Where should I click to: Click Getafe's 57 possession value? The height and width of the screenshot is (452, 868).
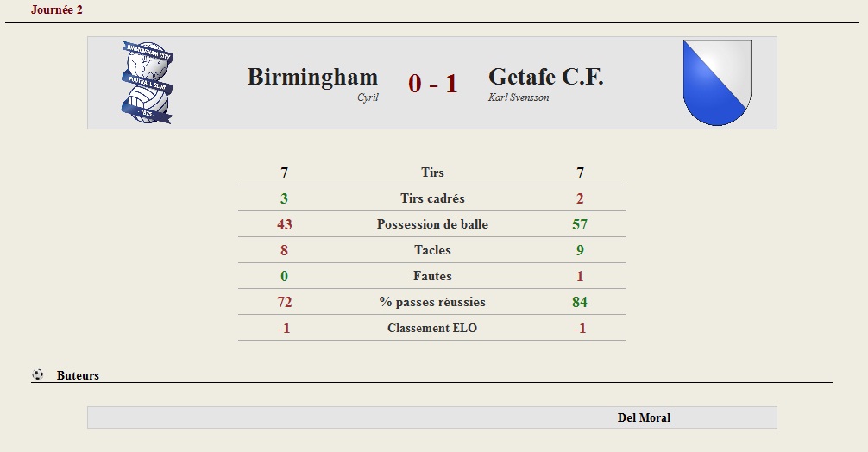pyautogui.click(x=580, y=224)
